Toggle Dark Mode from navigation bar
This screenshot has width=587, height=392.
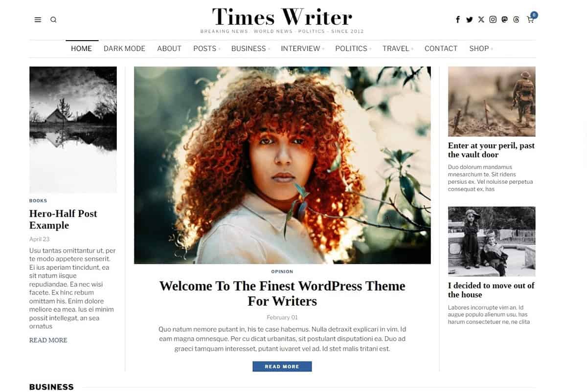[x=124, y=48]
